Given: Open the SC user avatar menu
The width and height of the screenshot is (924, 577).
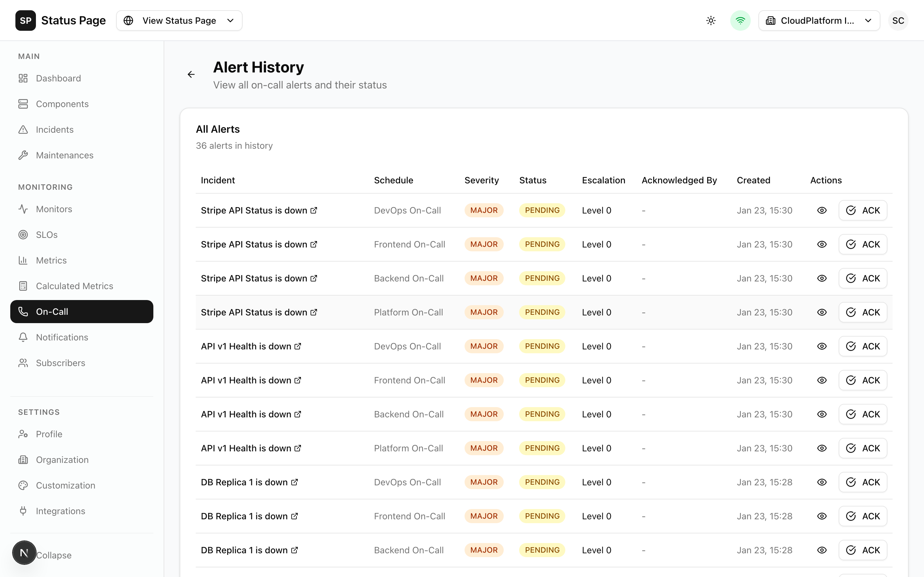Looking at the screenshot, I should [x=898, y=21].
